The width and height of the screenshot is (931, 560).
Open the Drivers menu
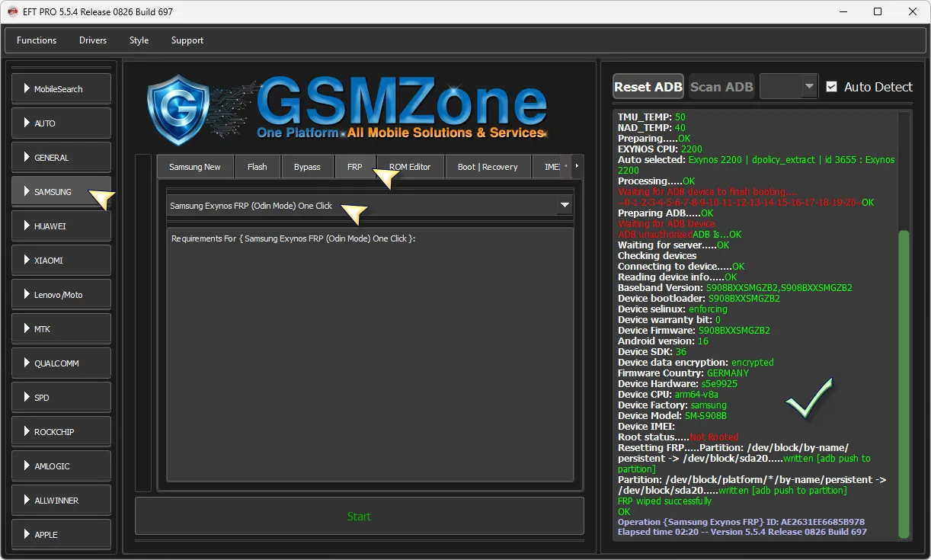tap(93, 40)
